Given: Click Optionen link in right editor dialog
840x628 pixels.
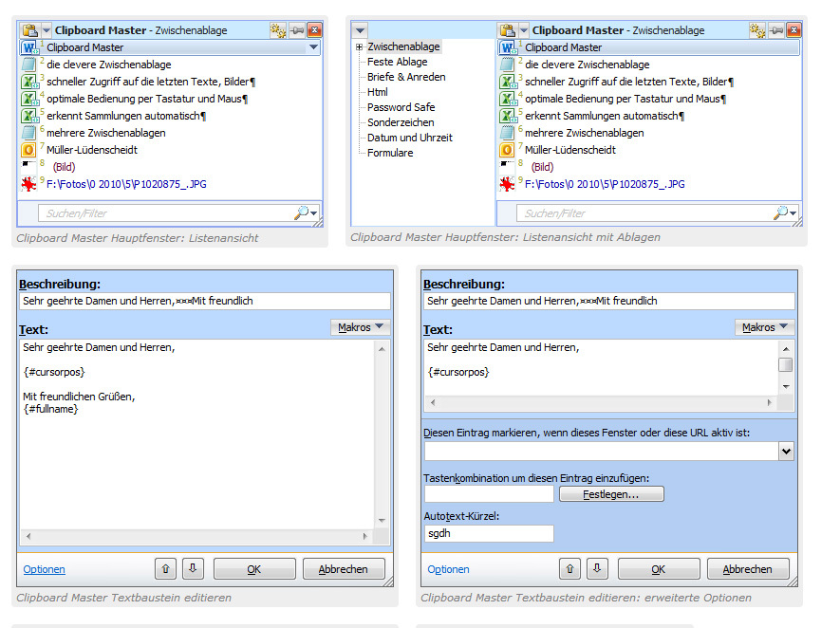Looking at the screenshot, I should pyautogui.click(x=448, y=569).
